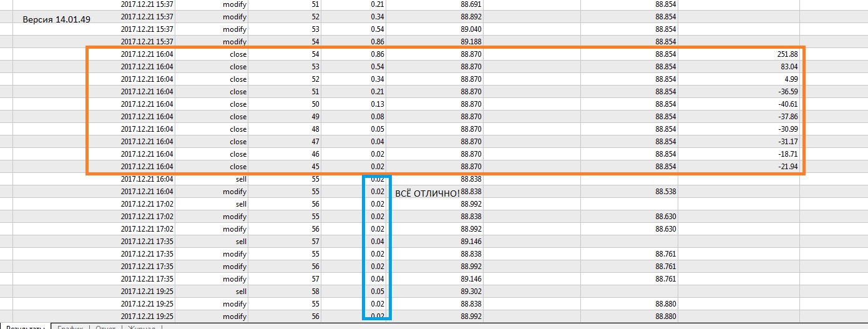868x329 pixels.
Task: Click the price 89.302 in the sell 58 row
Action: point(471,292)
